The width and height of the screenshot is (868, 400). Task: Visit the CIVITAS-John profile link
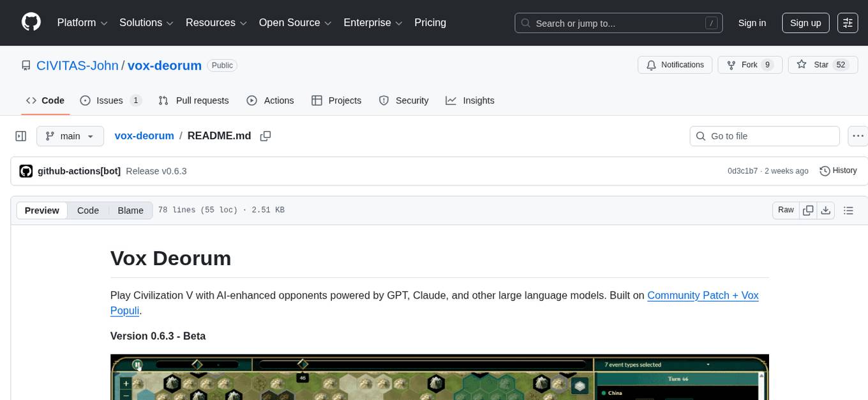pos(77,65)
